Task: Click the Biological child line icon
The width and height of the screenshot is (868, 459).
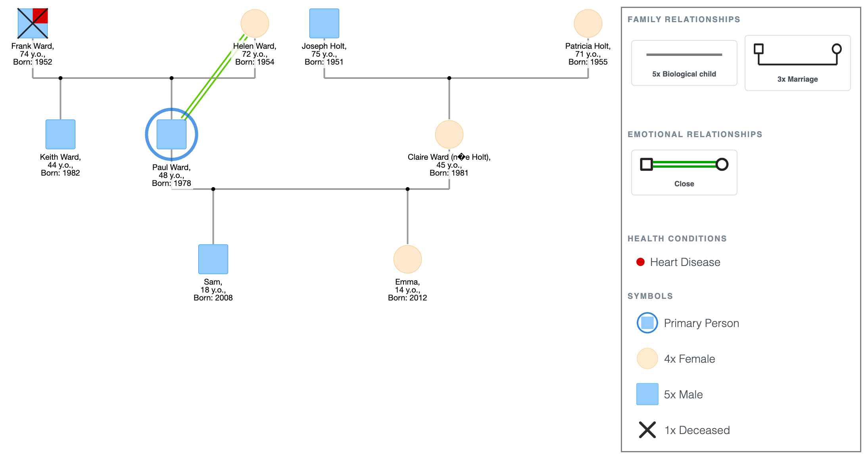Action: [684, 55]
